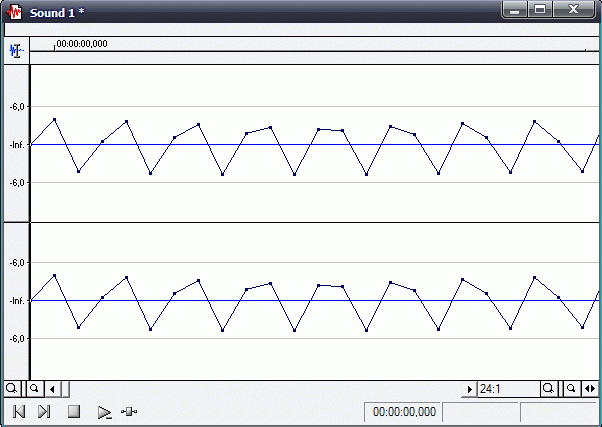Screen dimensions: 602x427
Task: Click the smaller time zoom magnifier icon
Action: tap(571, 388)
